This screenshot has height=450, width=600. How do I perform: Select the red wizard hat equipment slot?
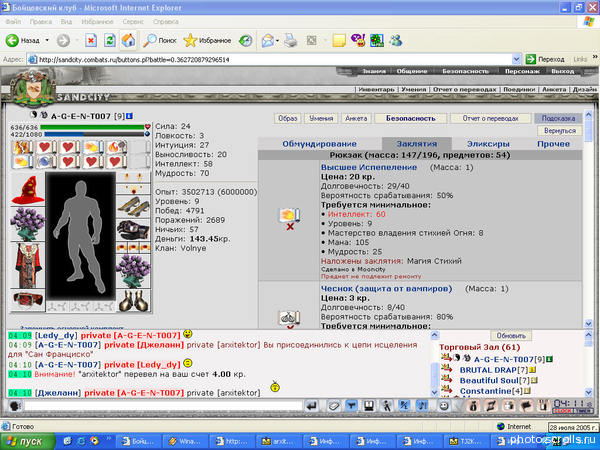[x=28, y=190]
